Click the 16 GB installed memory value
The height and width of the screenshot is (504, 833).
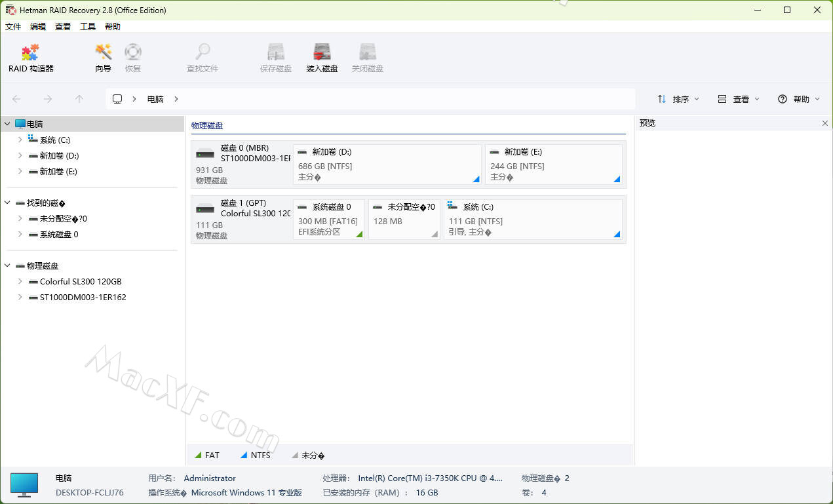pos(427,493)
